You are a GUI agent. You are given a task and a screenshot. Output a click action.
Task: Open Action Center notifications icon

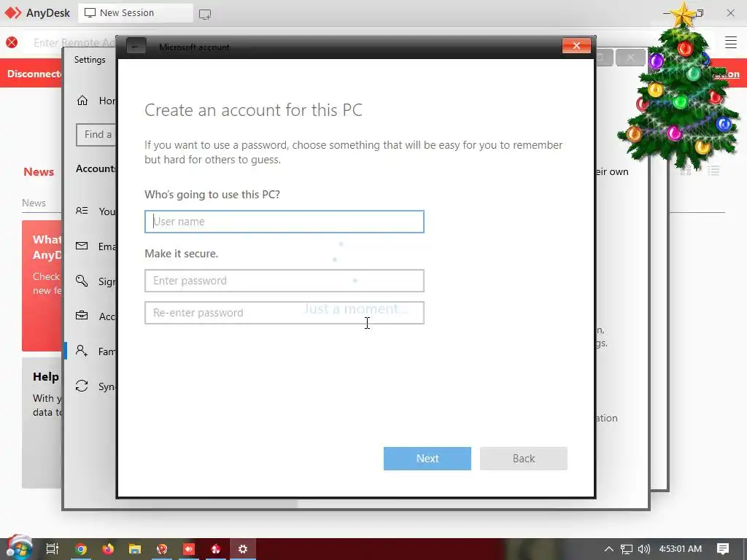[x=723, y=549]
